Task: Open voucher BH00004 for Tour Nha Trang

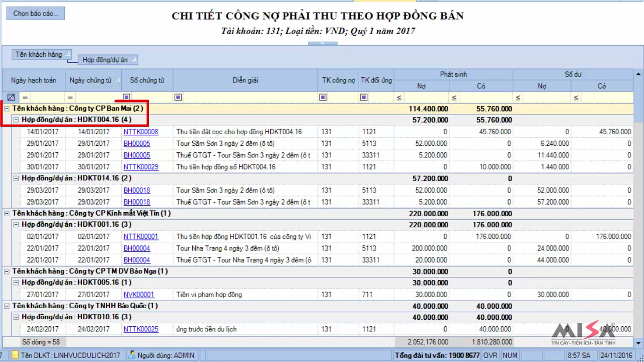Action: click(137, 248)
